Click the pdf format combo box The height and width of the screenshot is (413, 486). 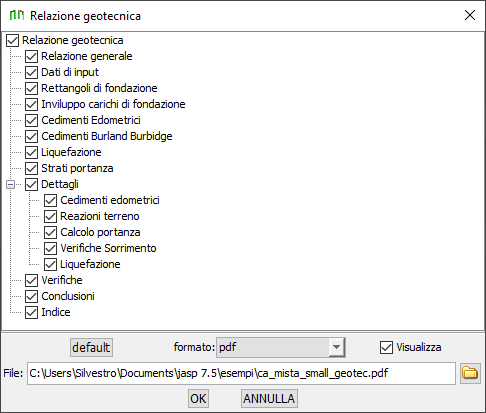[x=280, y=347]
